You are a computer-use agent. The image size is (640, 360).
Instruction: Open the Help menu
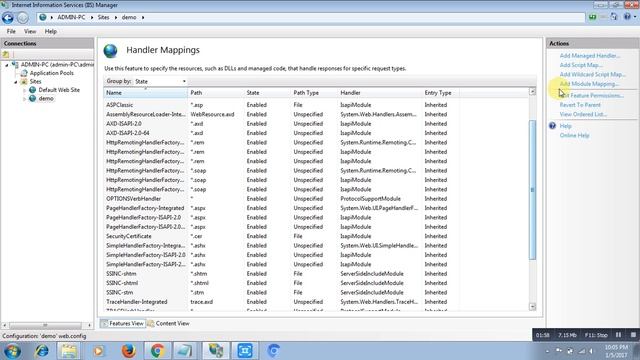tap(51, 31)
